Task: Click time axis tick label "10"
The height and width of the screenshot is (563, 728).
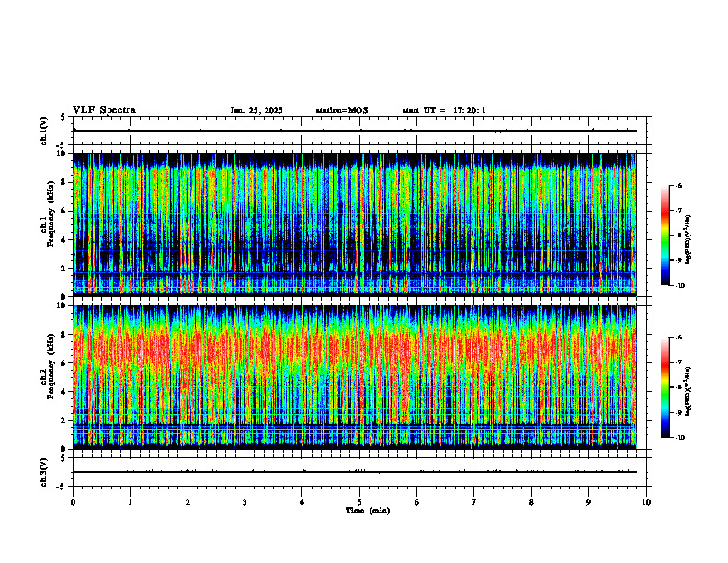Action: pos(646,502)
